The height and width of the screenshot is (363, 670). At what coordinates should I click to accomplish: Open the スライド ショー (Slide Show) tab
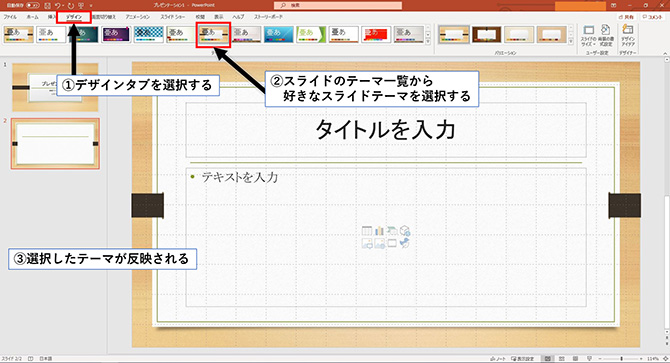point(173,17)
